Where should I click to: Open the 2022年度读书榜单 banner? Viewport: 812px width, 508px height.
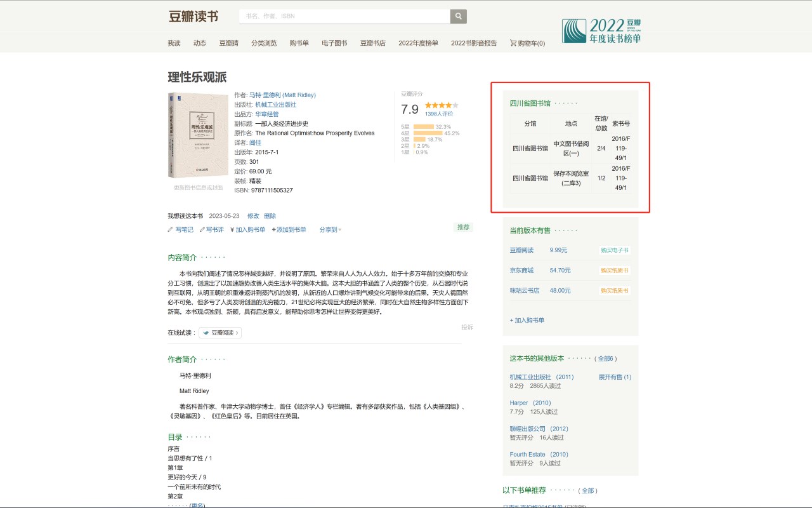coord(601,30)
